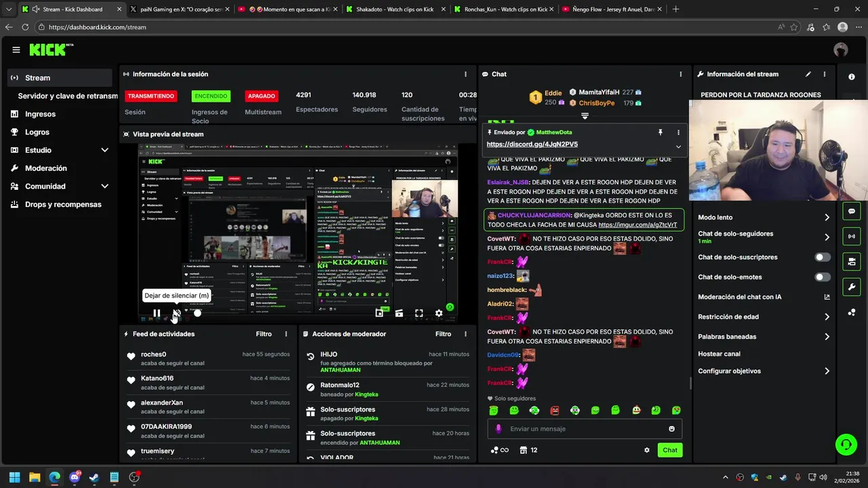Open Filtro in Acciones de moderador
This screenshot has height=488, width=868.
pos(443,333)
